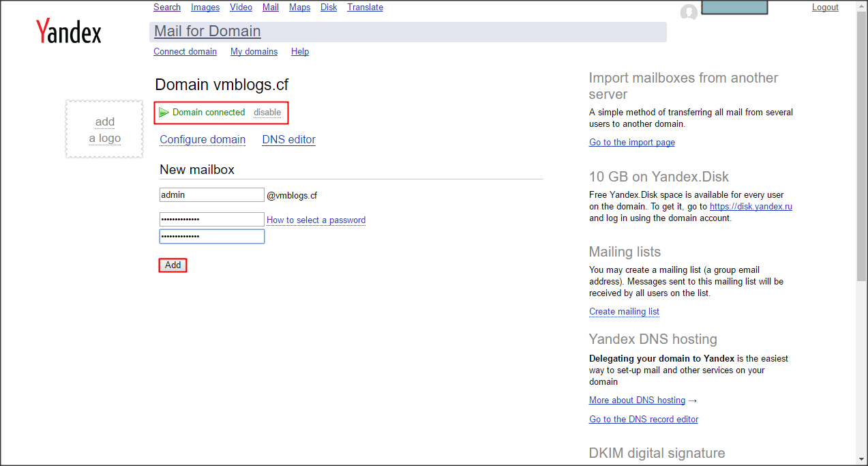
Task: Open the Search menu link
Action: pos(167,8)
